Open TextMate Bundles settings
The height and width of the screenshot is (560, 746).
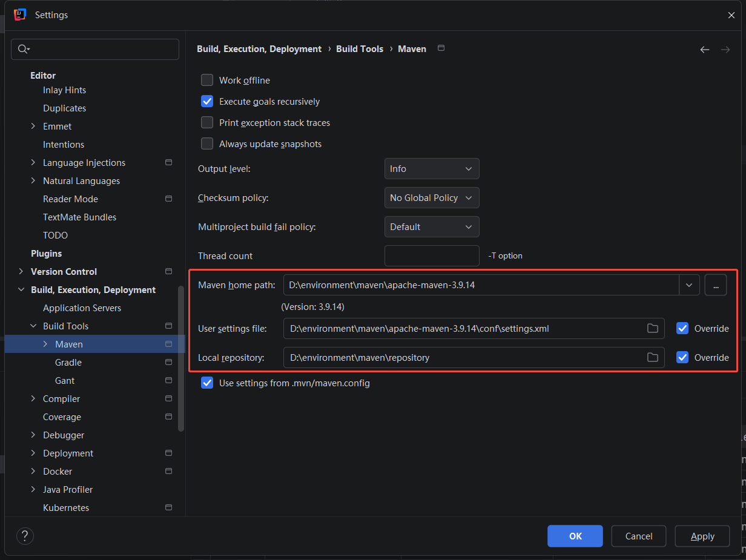(x=79, y=217)
